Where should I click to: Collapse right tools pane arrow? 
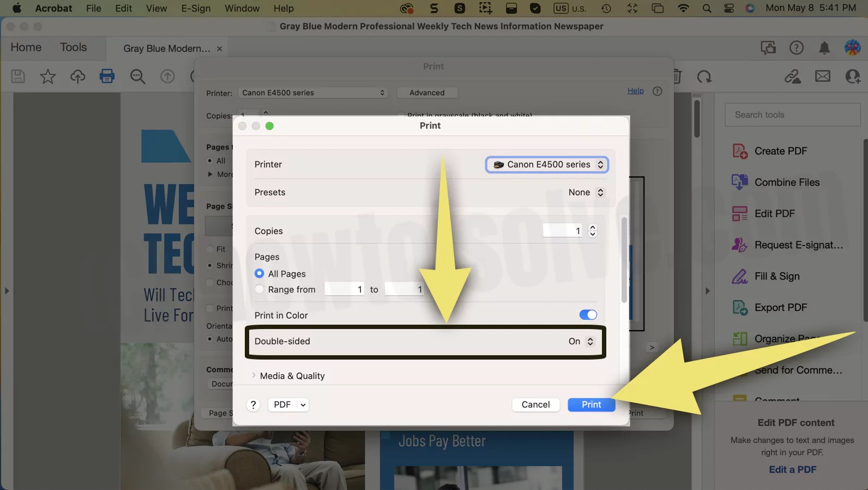point(708,291)
